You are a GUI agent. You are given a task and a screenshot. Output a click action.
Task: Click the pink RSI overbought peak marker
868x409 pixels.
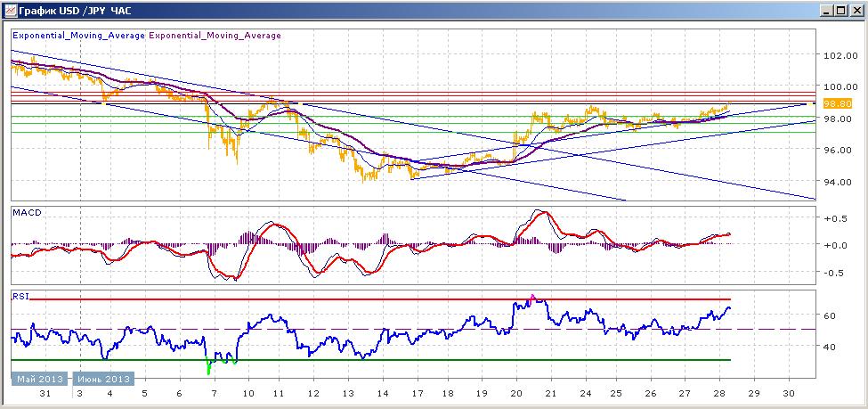coord(532,299)
